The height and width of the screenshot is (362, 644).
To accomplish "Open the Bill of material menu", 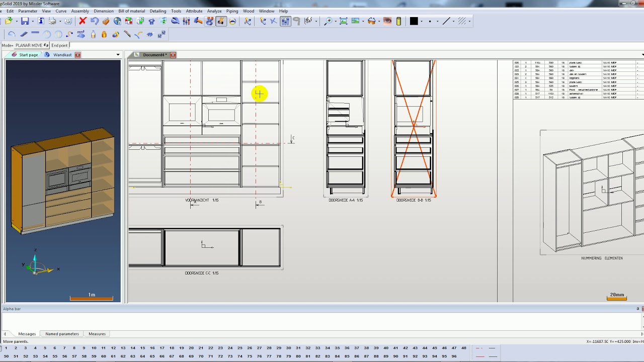I will [x=131, y=11].
